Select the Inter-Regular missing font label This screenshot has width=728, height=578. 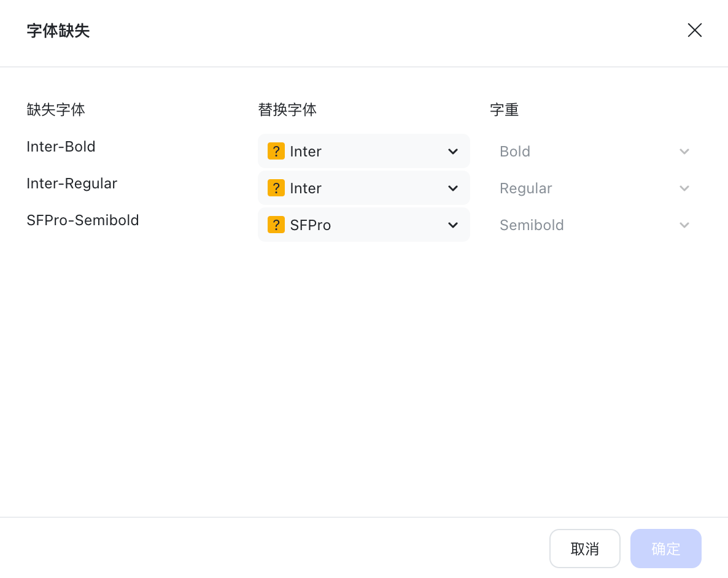(72, 183)
